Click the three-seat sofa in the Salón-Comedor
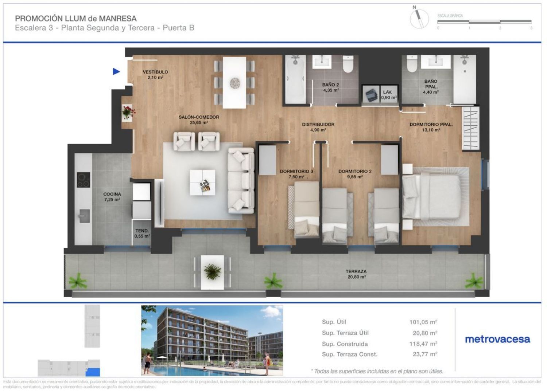Viewport: 547px width, 392px height. click(x=241, y=181)
